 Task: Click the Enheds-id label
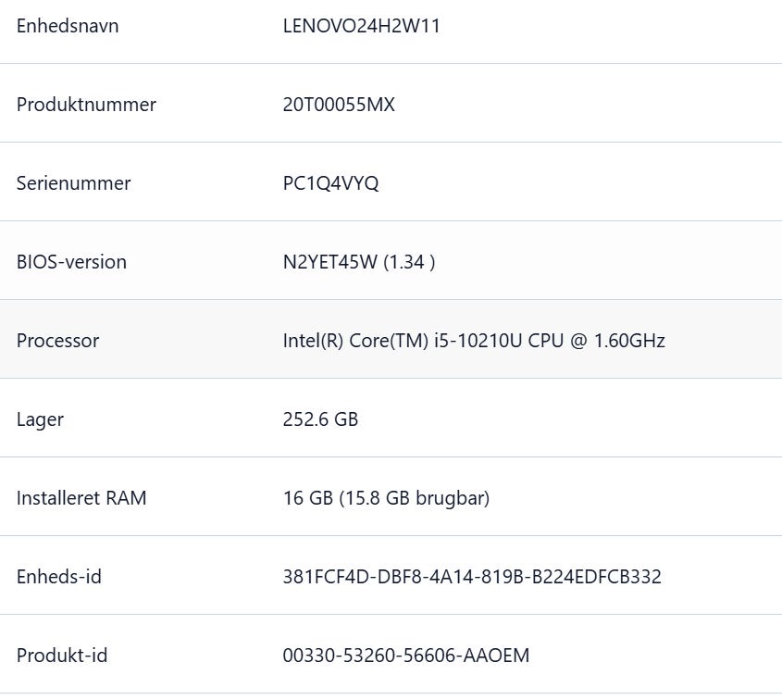(59, 577)
